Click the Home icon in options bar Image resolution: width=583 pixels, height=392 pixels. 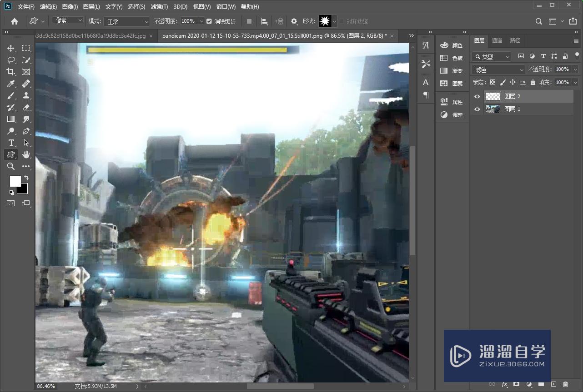click(x=15, y=21)
